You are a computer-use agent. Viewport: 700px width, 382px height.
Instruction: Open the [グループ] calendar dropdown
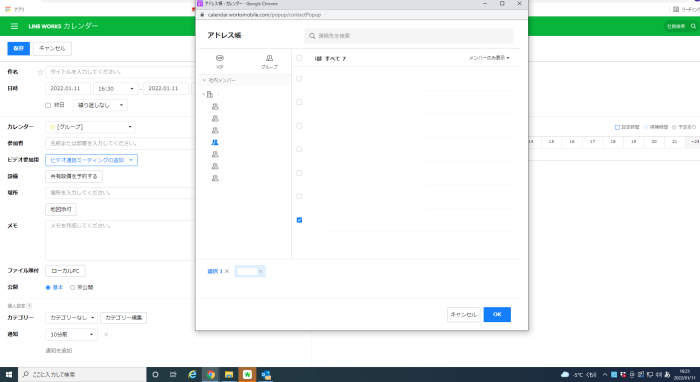(x=90, y=127)
